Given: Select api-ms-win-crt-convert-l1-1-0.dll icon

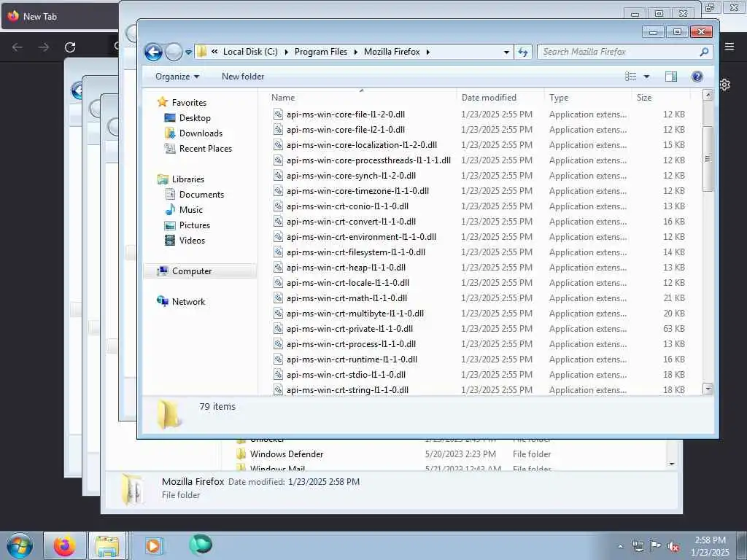Looking at the screenshot, I should (x=278, y=222).
